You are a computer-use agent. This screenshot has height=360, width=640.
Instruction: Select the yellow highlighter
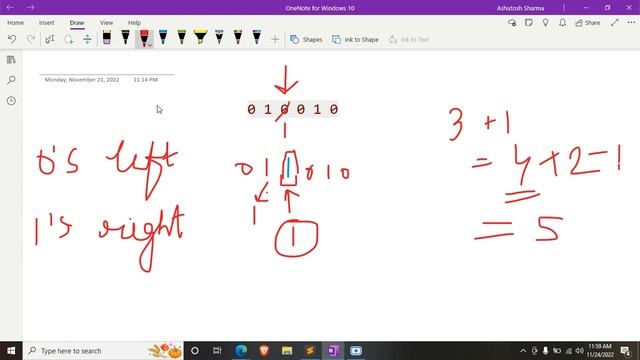click(x=200, y=38)
